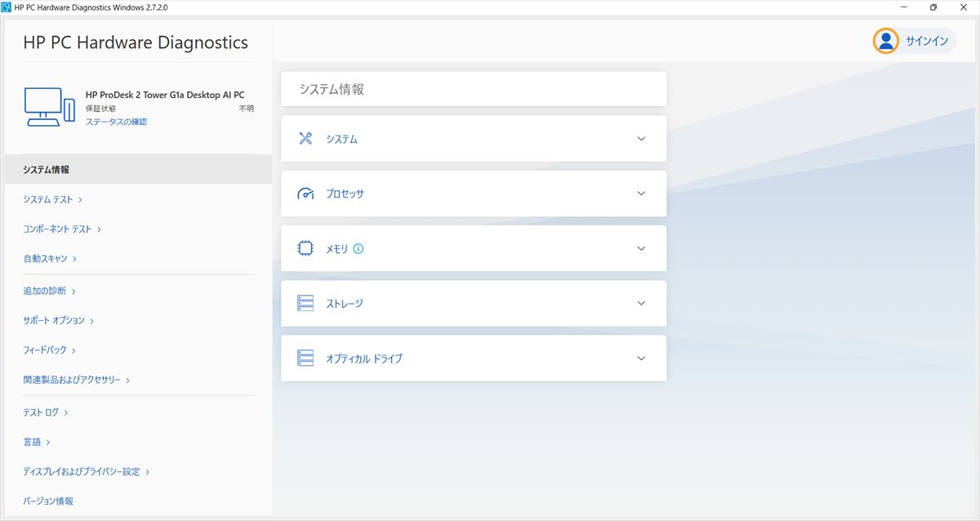980x521 pixels.
Task: Expand the システム section chevron
Action: click(x=641, y=139)
